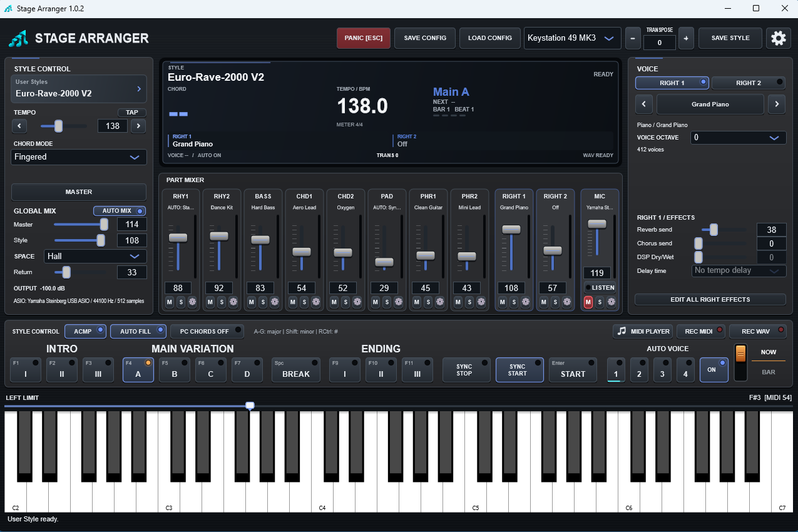Open PHR2 channel settings gear
The height and width of the screenshot is (532, 798).
[481, 302]
